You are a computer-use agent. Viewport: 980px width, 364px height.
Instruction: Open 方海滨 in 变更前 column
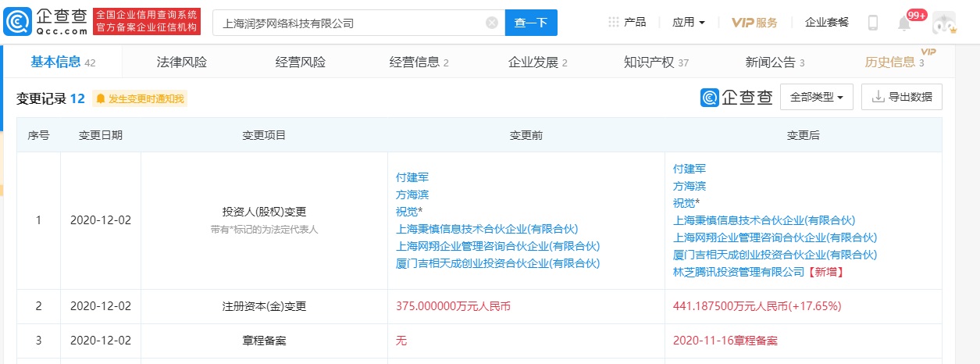(412, 194)
